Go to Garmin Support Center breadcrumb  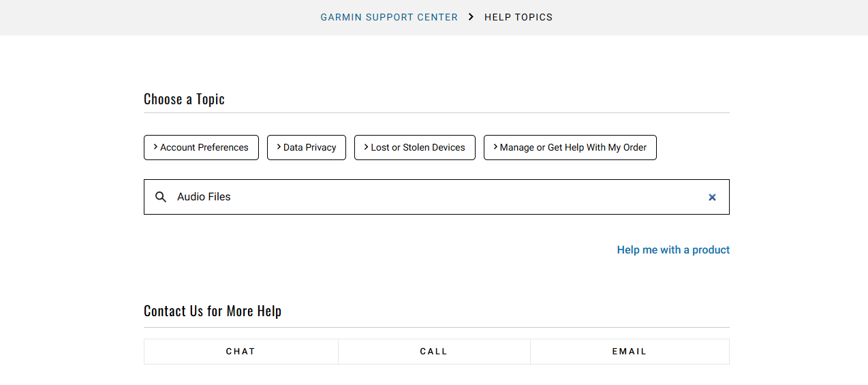(389, 17)
